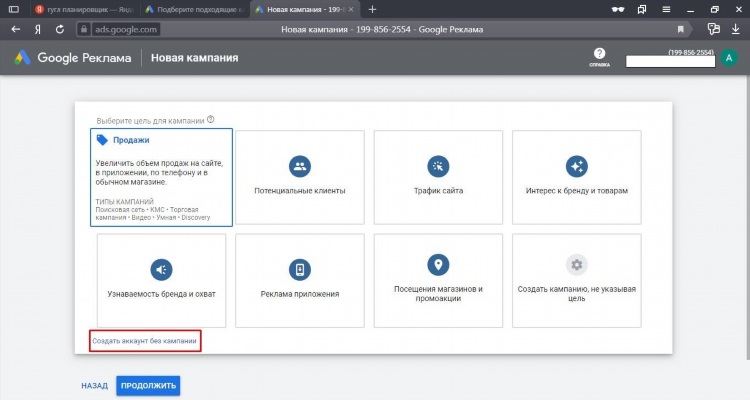This screenshot has width=750, height=400.
Task: Minimize the browser window
Action: tap(690, 9)
